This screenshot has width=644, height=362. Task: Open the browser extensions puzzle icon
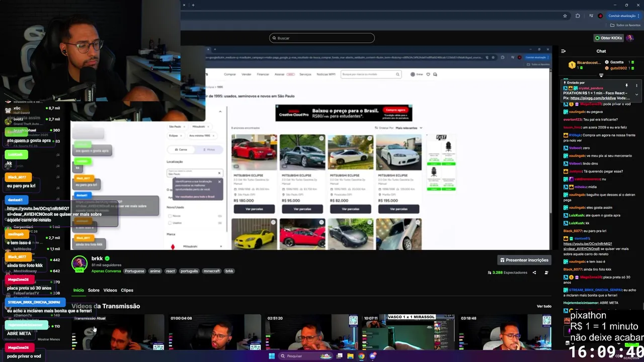point(578,16)
